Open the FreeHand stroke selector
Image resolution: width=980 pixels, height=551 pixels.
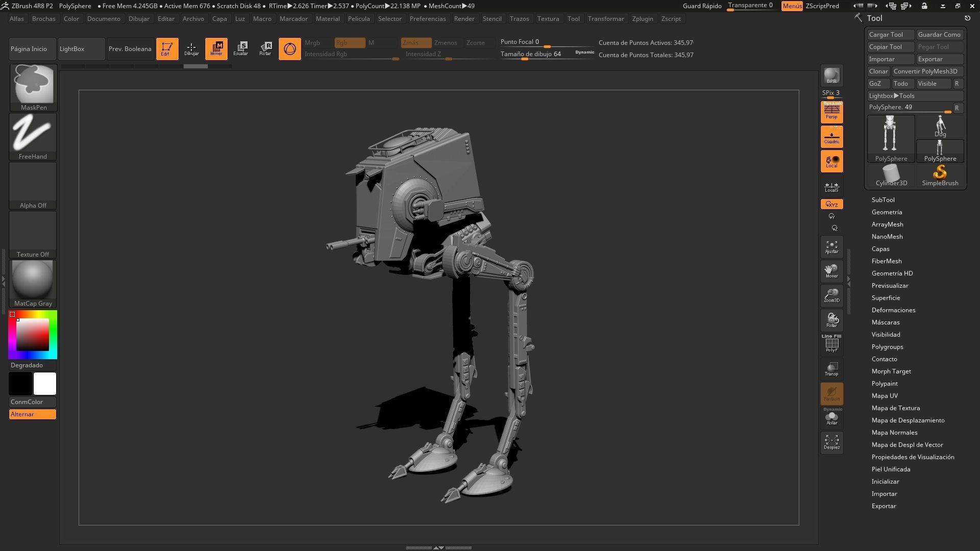tap(33, 137)
